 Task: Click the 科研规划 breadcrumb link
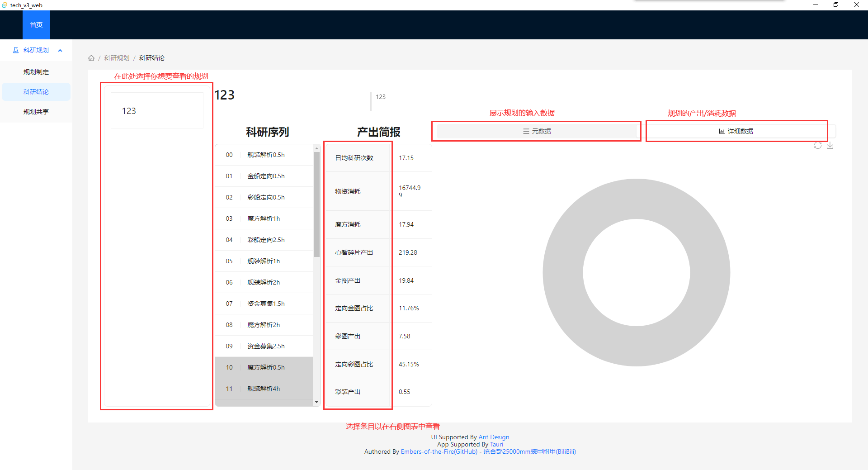pos(117,58)
